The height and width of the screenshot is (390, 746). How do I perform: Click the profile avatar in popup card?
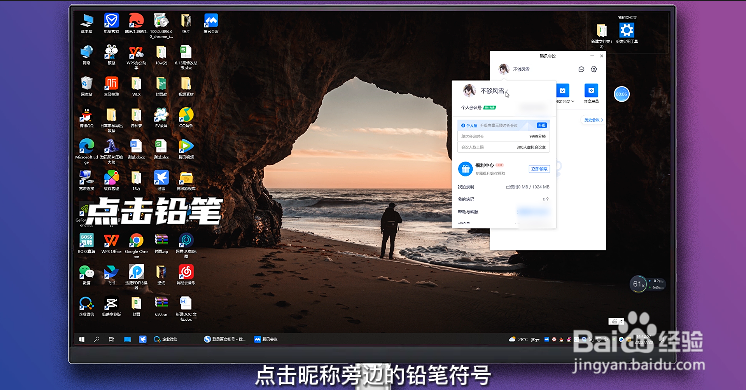[469, 90]
